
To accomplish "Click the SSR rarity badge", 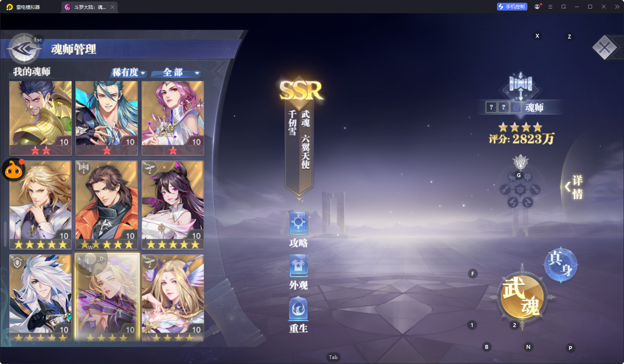I will click(301, 90).
